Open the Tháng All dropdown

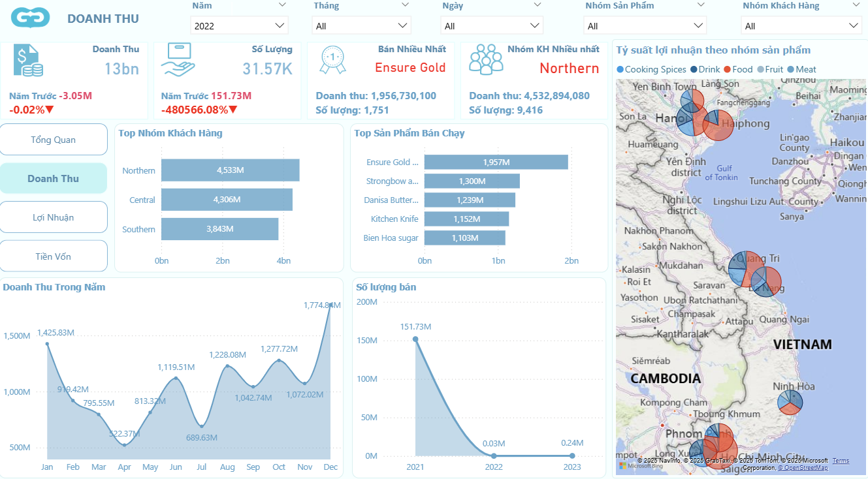[362, 26]
